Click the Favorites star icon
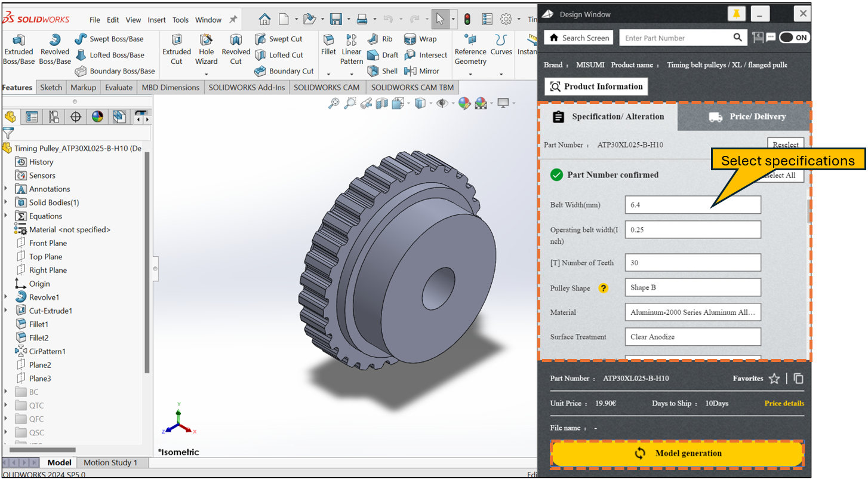Screen dimensions: 868x479 (x=774, y=379)
